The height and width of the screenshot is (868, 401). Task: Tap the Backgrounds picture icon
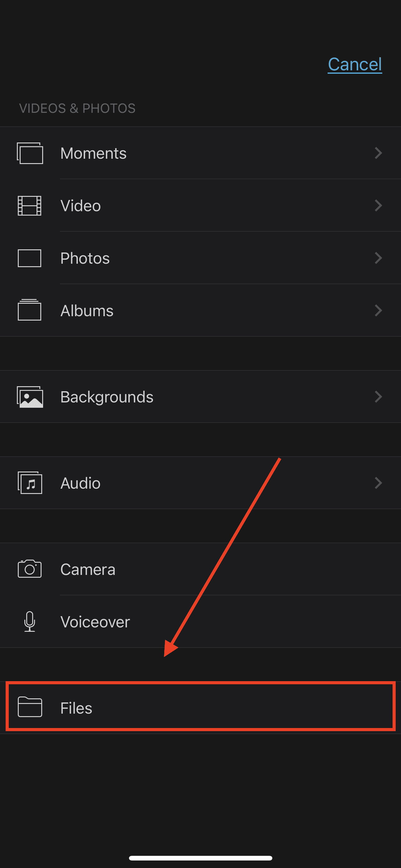coord(30,397)
